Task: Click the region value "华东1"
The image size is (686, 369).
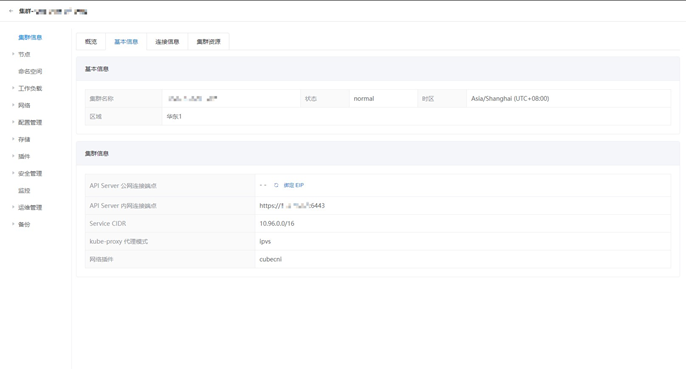Action: click(174, 116)
